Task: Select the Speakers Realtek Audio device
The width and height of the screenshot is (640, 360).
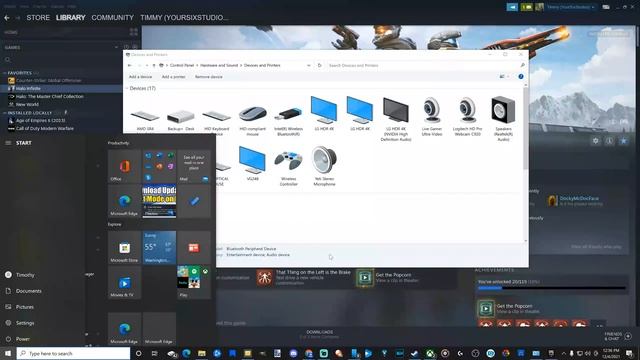Action: click(x=503, y=111)
